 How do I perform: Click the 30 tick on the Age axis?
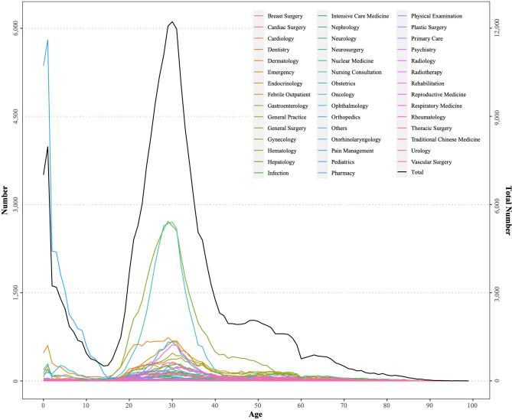tap(172, 405)
